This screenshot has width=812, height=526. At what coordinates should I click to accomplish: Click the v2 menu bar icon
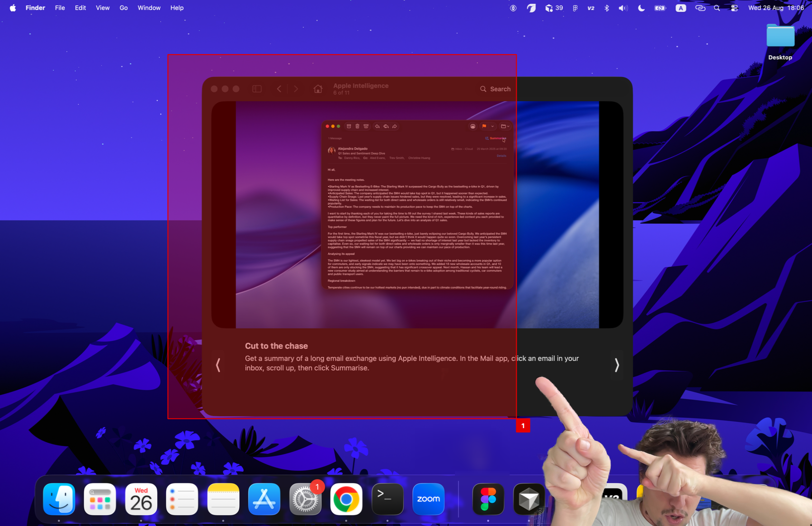click(x=591, y=8)
